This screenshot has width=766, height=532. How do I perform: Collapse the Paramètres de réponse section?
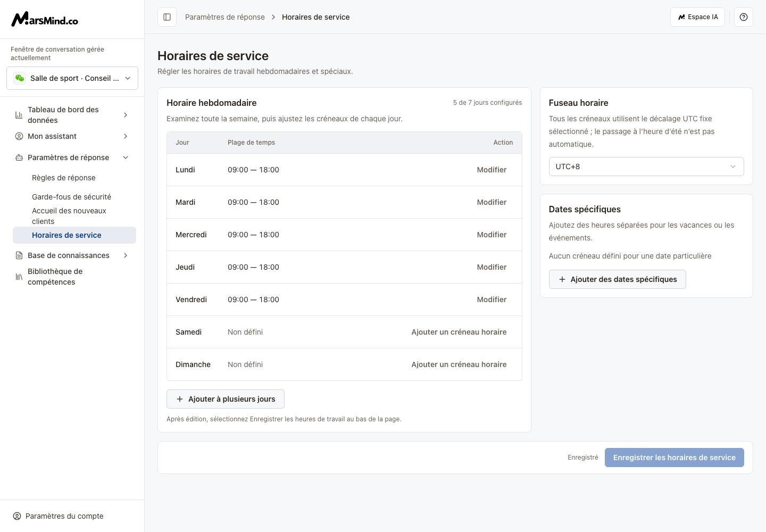coord(126,157)
